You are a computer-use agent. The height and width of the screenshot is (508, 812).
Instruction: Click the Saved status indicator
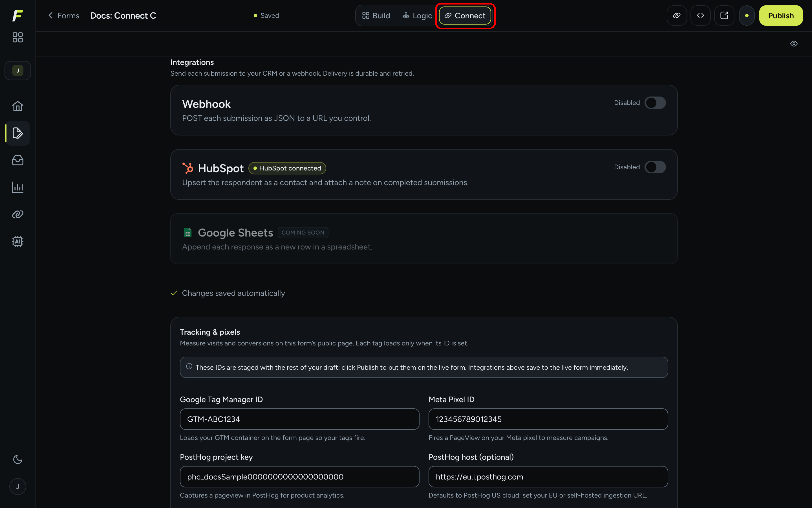[x=266, y=16]
